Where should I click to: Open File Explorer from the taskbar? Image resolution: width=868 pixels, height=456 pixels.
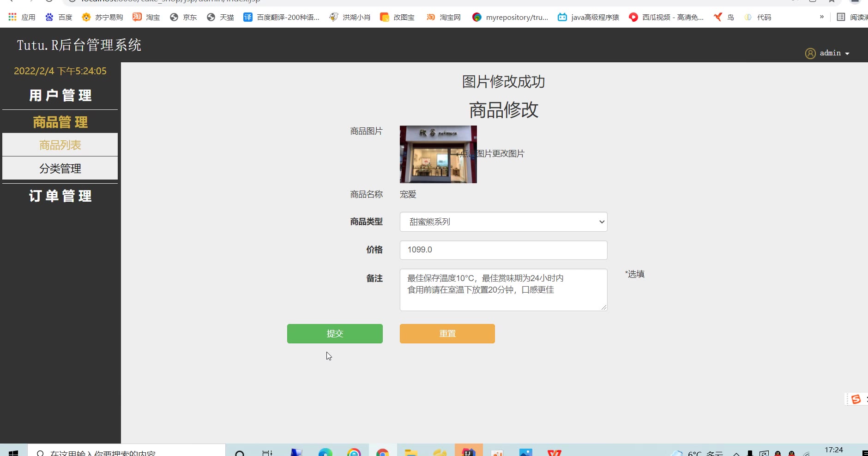411,452
